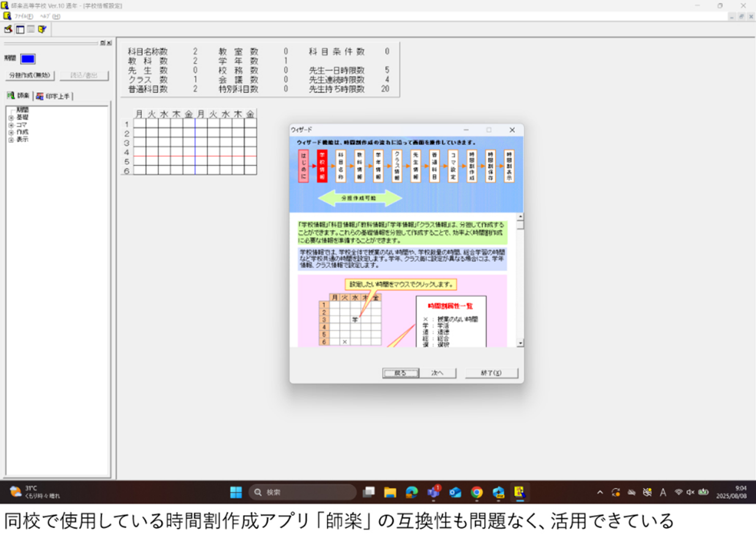Select the はじめに step box in wizard

point(303,166)
